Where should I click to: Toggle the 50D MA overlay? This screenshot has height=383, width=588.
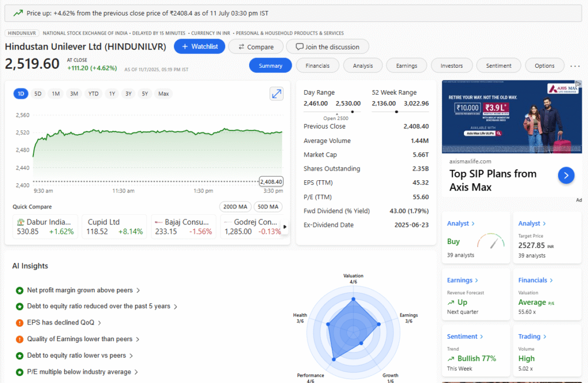(x=268, y=207)
